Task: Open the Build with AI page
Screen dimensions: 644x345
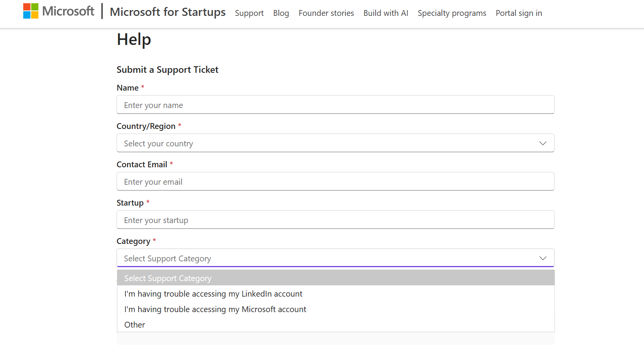Action: tap(386, 13)
